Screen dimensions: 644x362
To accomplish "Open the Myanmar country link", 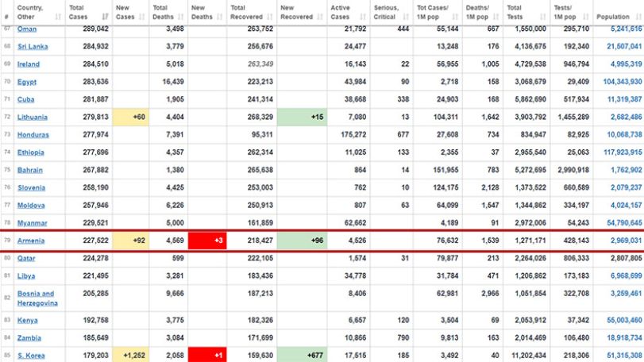I will (x=32, y=223).
